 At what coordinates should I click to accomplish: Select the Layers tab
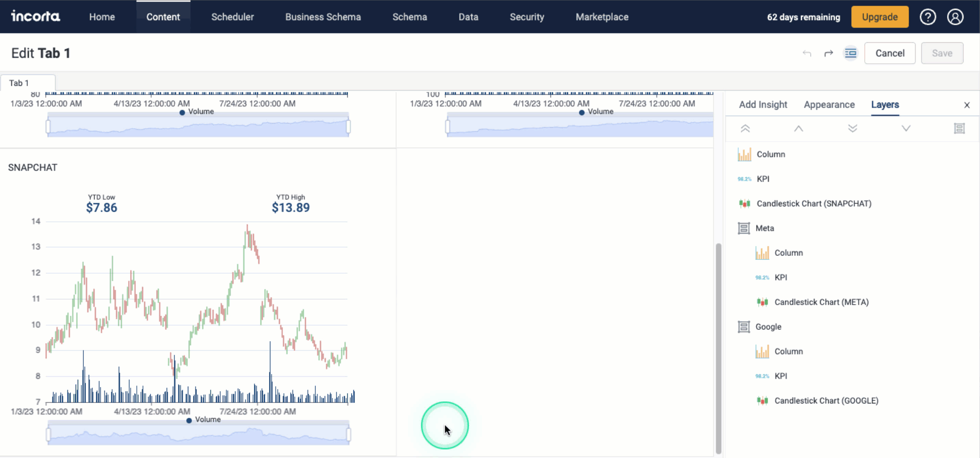(885, 104)
